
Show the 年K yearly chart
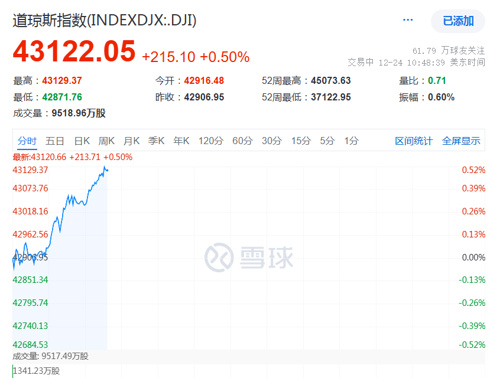(181, 141)
